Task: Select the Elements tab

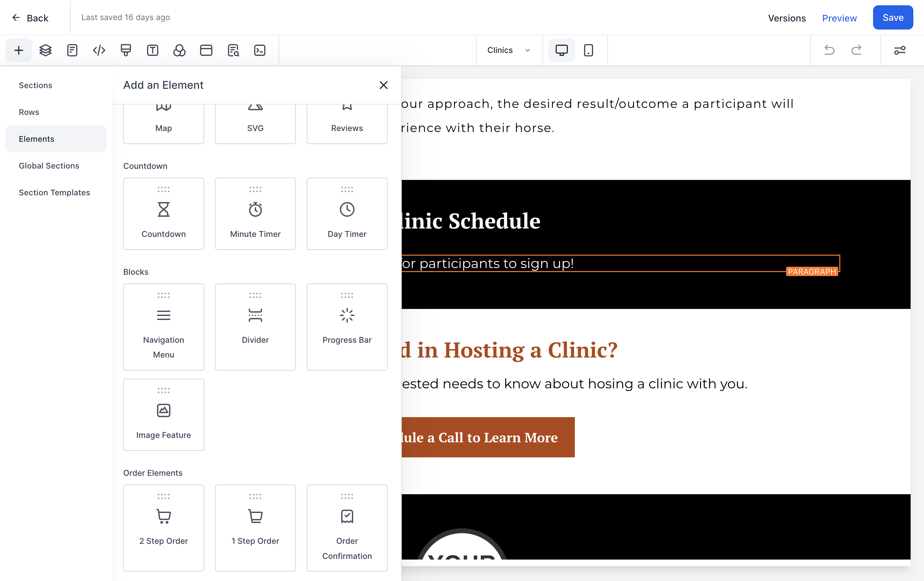Action: pos(56,139)
